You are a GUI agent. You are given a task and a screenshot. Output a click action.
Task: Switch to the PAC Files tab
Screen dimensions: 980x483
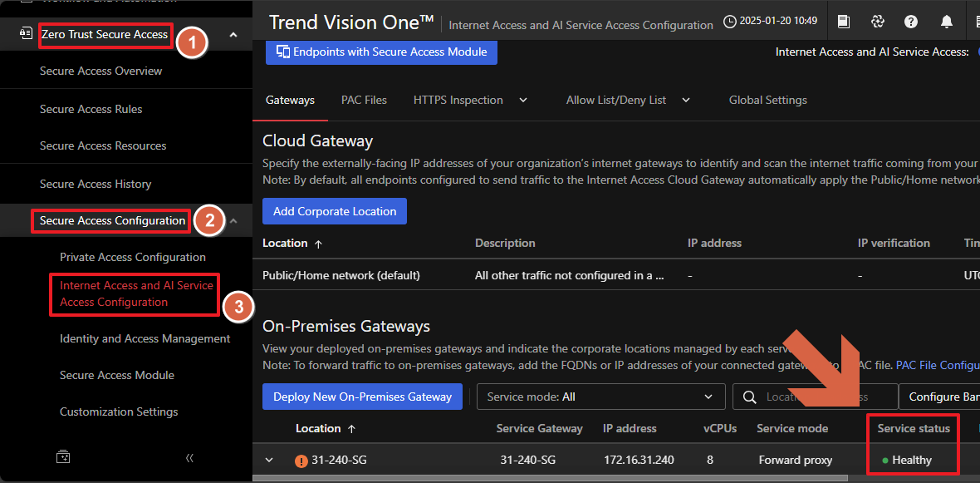(x=364, y=100)
